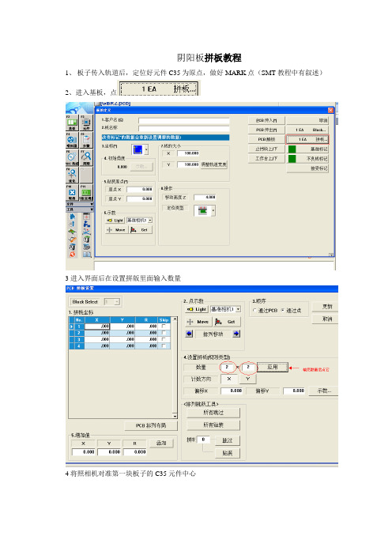Select the 通过PCB radio button
Screen dimensions: 392x555
coord(254,311)
